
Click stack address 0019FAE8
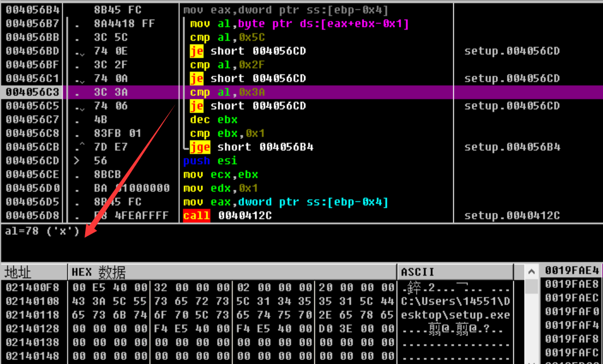tap(572, 284)
